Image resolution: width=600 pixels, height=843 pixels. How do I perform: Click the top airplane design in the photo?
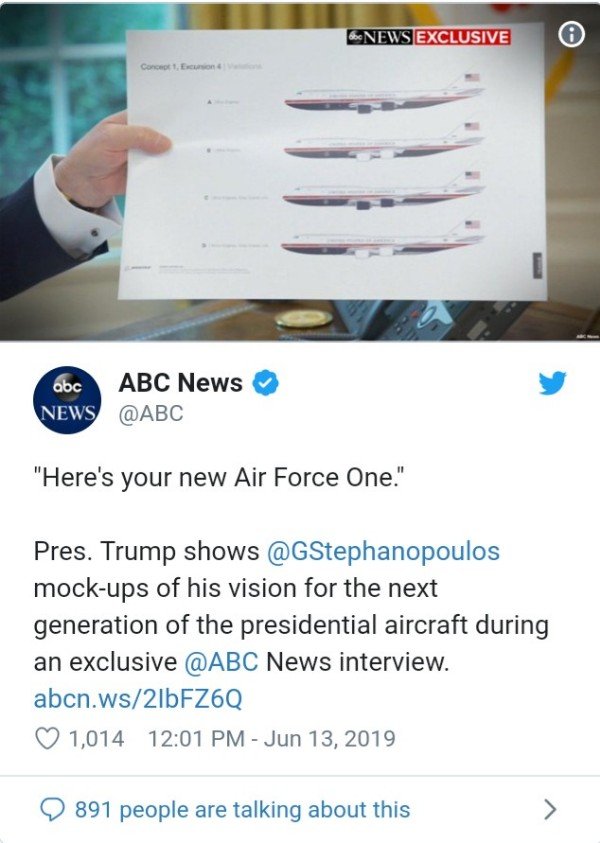coord(384,95)
